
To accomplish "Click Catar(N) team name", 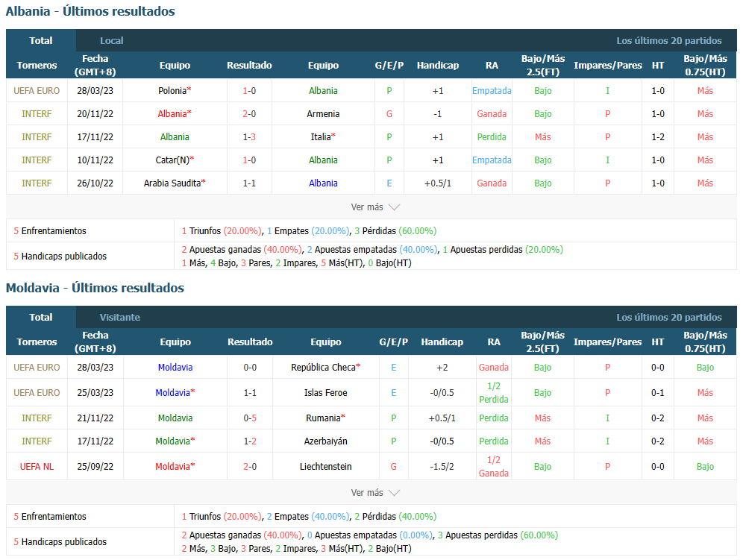I will (x=175, y=160).
